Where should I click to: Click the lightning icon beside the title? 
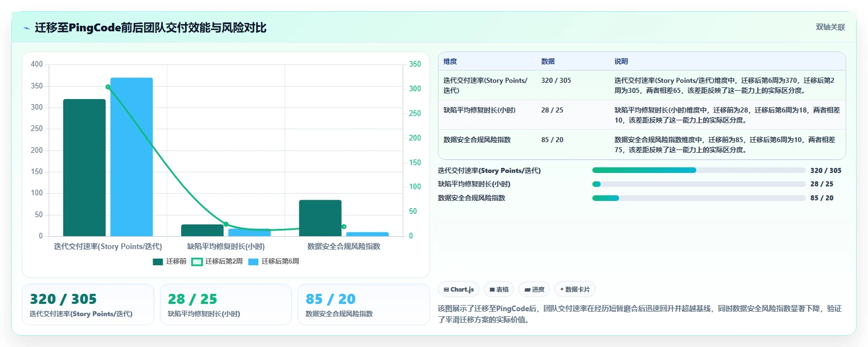pyautogui.click(x=26, y=28)
